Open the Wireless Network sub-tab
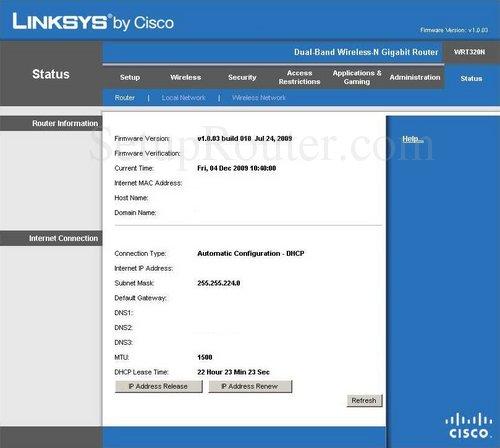 [x=259, y=98]
